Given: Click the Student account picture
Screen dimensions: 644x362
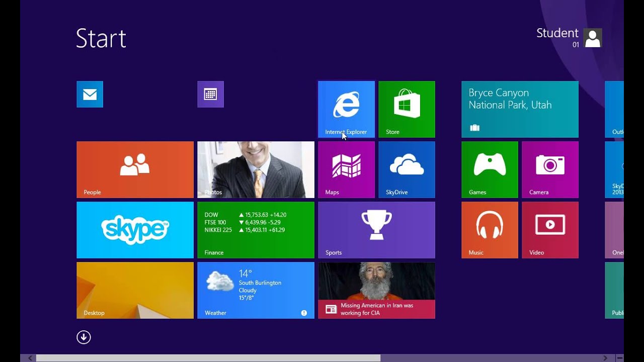Looking at the screenshot, I should click(x=593, y=38).
